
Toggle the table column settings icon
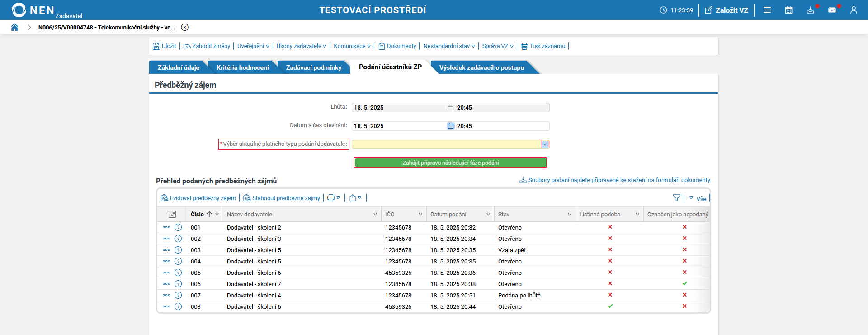click(172, 214)
